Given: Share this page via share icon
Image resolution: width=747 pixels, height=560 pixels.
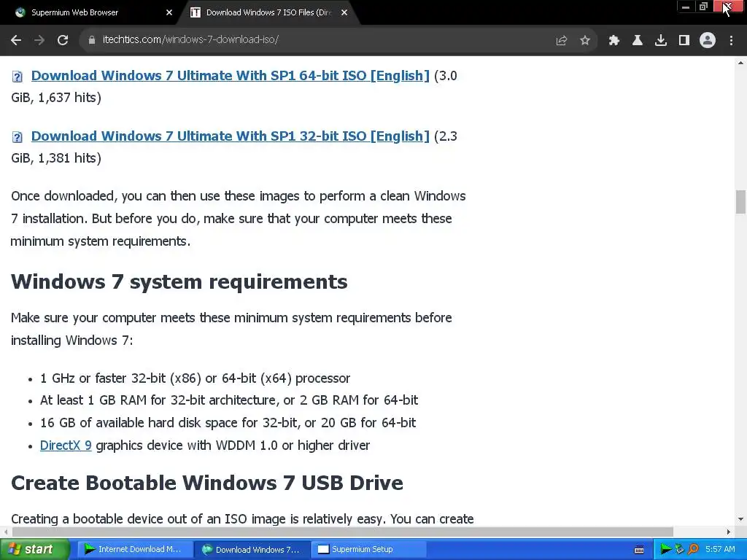Looking at the screenshot, I should 562,41.
